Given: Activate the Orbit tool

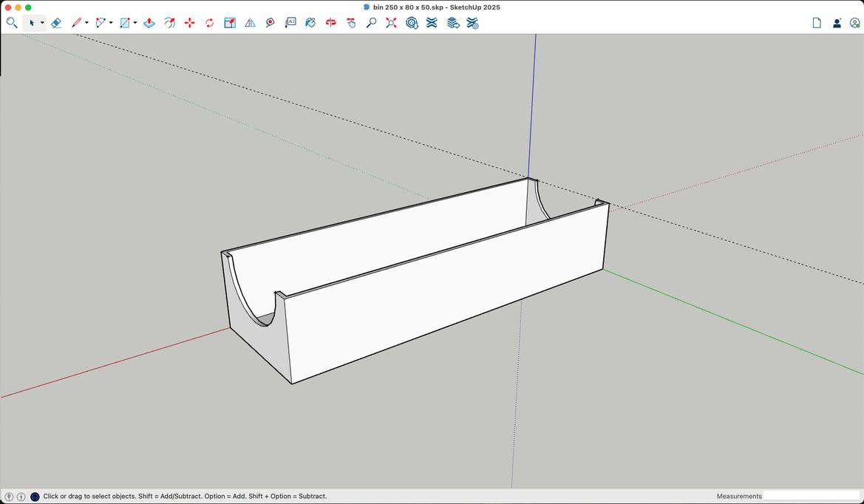Looking at the screenshot, I should (x=331, y=23).
